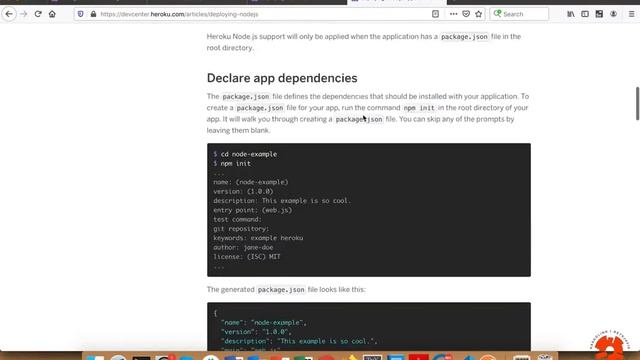Toggle reader view in the address bar
The image size is (640, 360).
tap(435, 14)
